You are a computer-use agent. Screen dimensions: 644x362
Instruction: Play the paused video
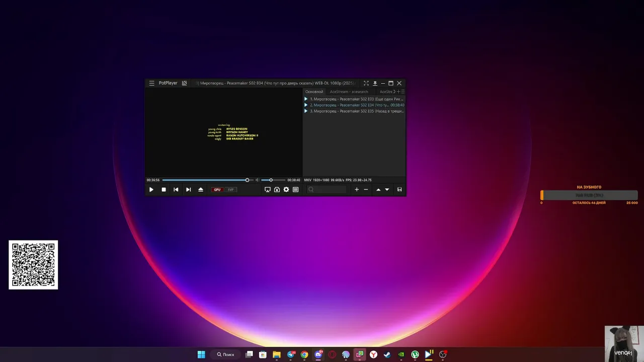pos(151,190)
